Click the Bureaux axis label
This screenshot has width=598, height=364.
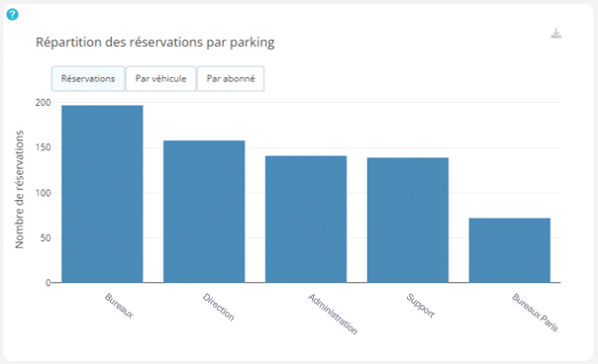(119, 306)
